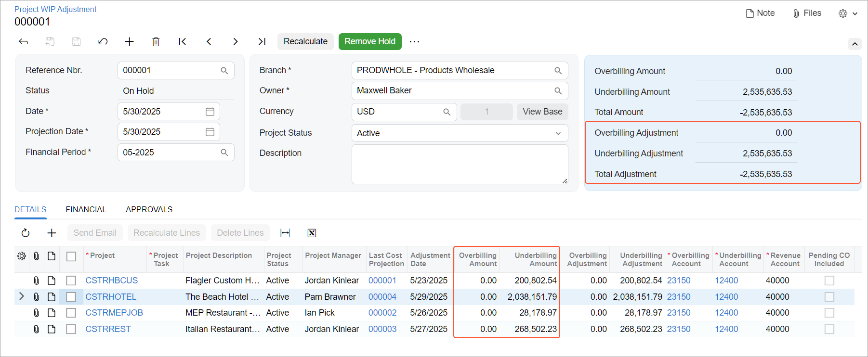Click into the Description text area
The width and height of the screenshot is (868, 357).
click(x=459, y=164)
